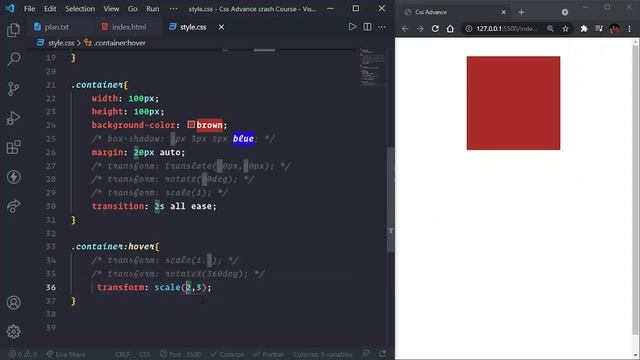Bookmark this page with star icon

tap(565, 29)
